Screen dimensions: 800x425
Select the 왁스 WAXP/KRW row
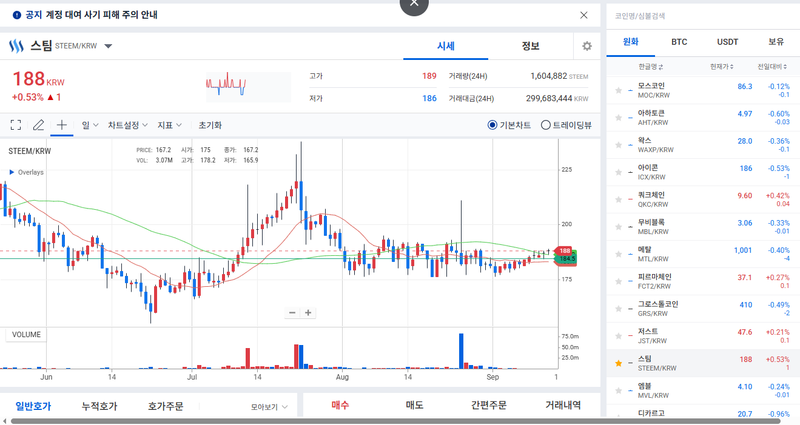pos(703,145)
